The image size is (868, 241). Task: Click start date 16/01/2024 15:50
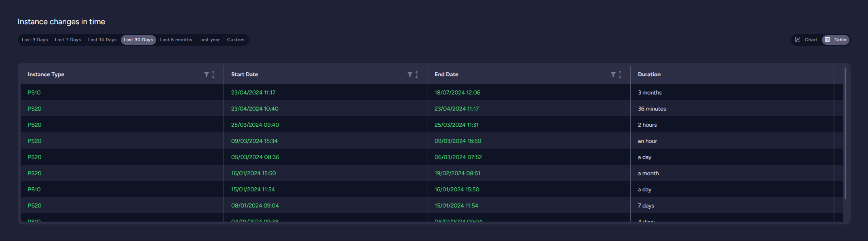(253, 173)
